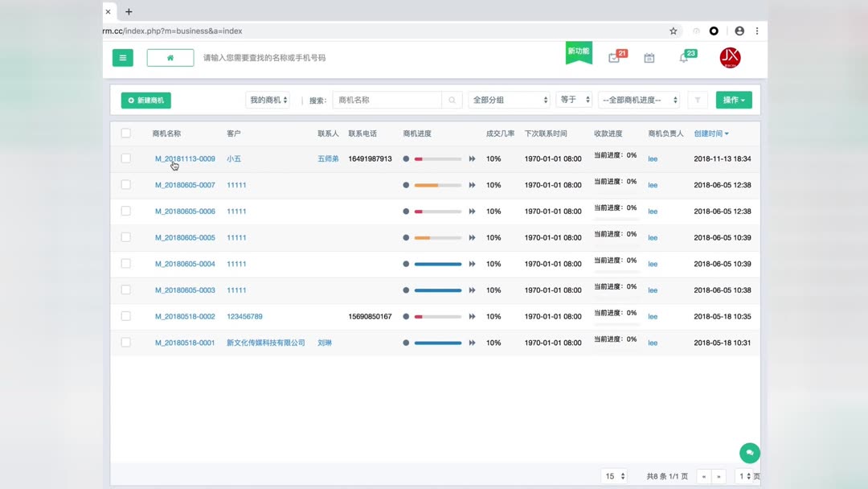
Task: Click the fast-forward arrows on the 0009 progress bar
Action: pyautogui.click(x=472, y=158)
